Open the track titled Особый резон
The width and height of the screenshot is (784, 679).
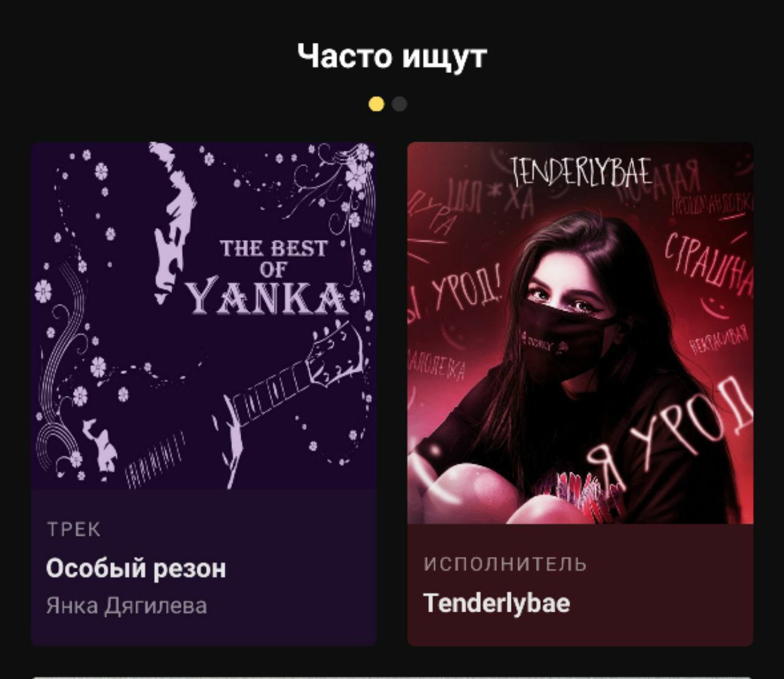pyautogui.click(x=136, y=568)
